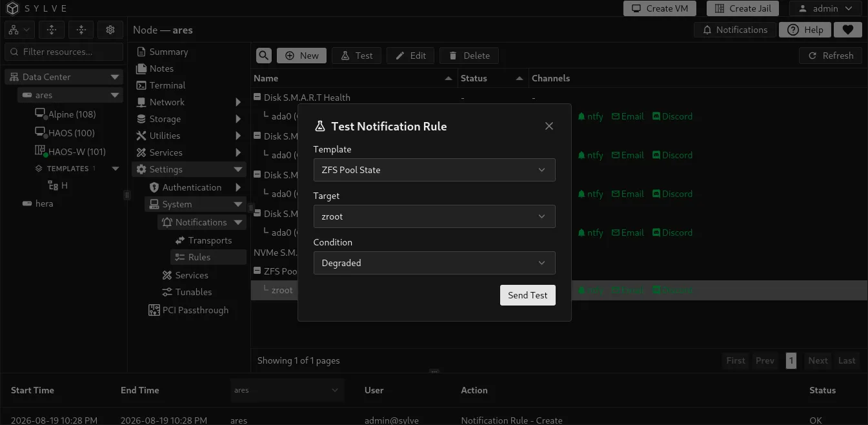
Task: Open the Notifications panel button
Action: click(734, 30)
